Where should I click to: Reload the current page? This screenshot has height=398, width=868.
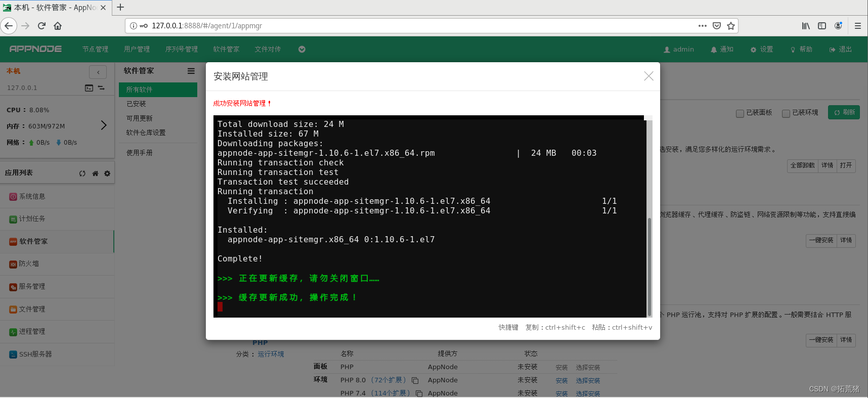tap(41, 26)
